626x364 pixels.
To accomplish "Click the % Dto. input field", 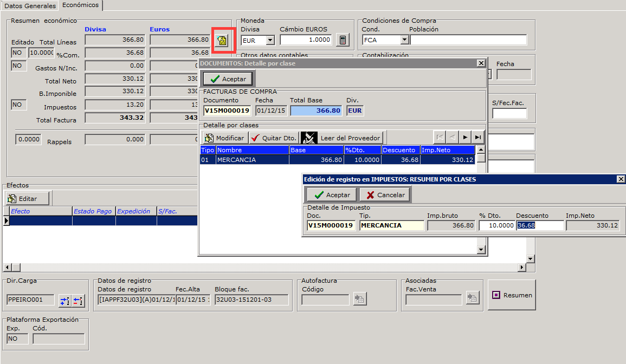I will 496,225.
